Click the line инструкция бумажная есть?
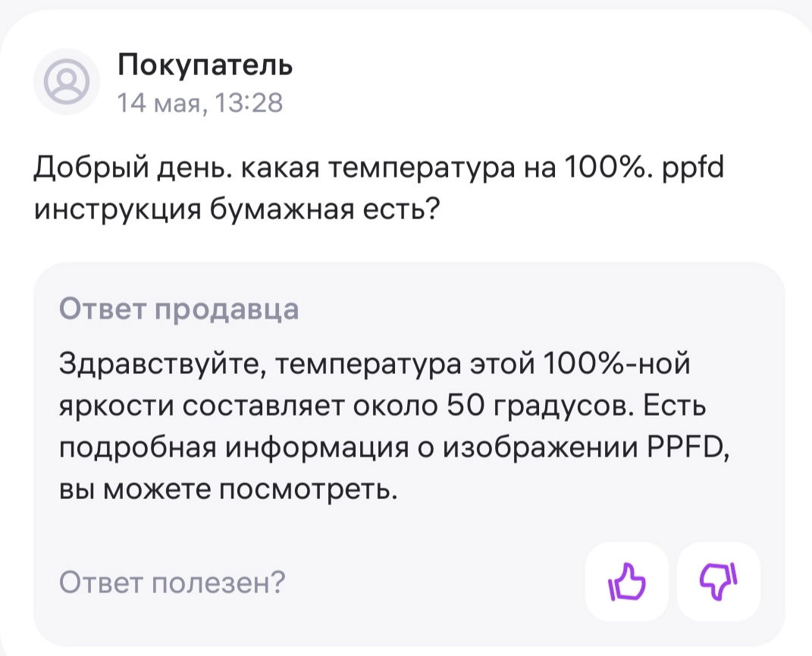This screenshot has width=812, height=656. click(x=237, y=210)
